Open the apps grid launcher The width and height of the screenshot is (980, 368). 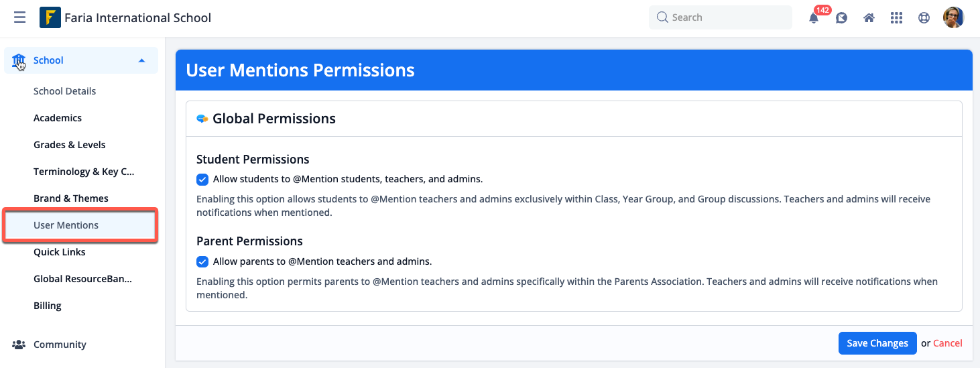pos(896,18)
